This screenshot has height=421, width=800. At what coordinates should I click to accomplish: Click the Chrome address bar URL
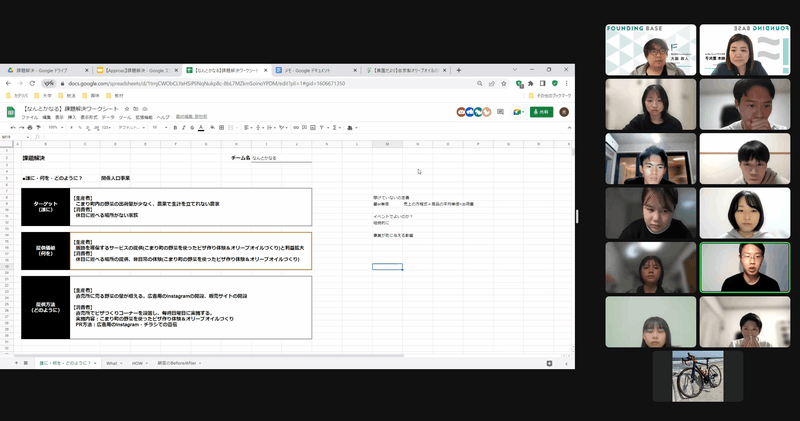[x=207, y=83]
